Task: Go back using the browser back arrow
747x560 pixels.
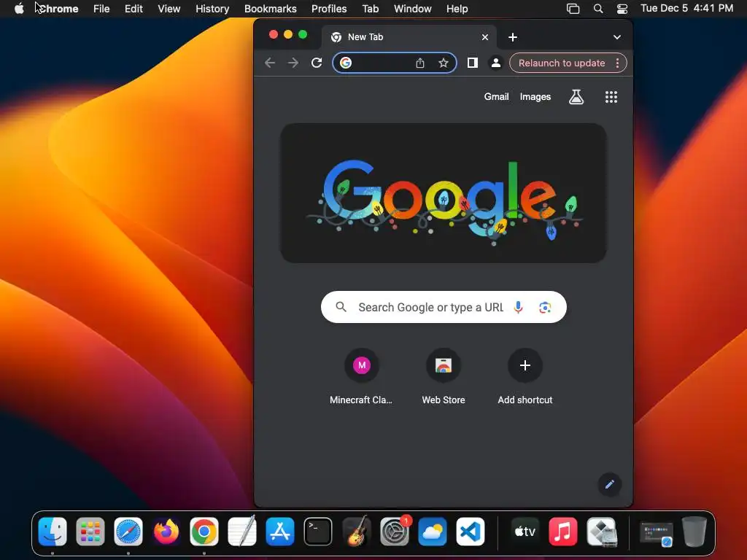Action: click(270, 63)
